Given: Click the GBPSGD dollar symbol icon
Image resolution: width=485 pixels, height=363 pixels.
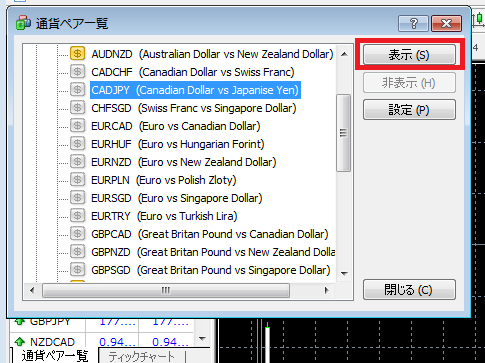Looking at the screenshot, I should click(77, 270).
